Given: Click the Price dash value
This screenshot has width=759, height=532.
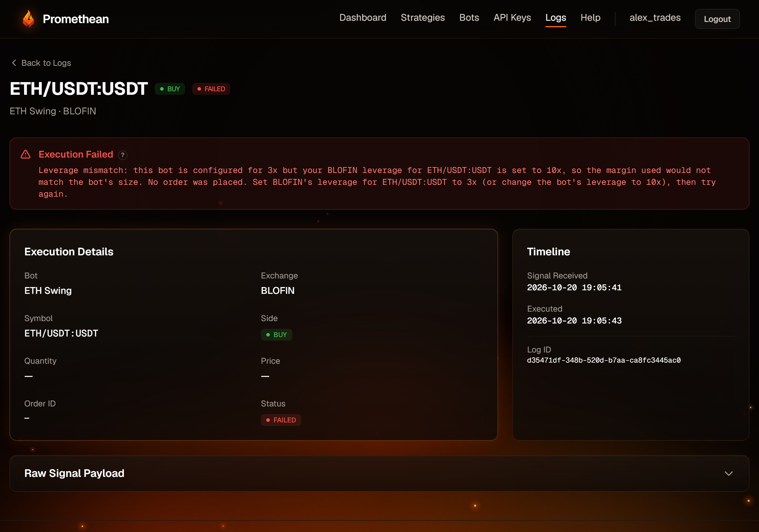Looking at the screenshot, I should click(x=265, y=376).
